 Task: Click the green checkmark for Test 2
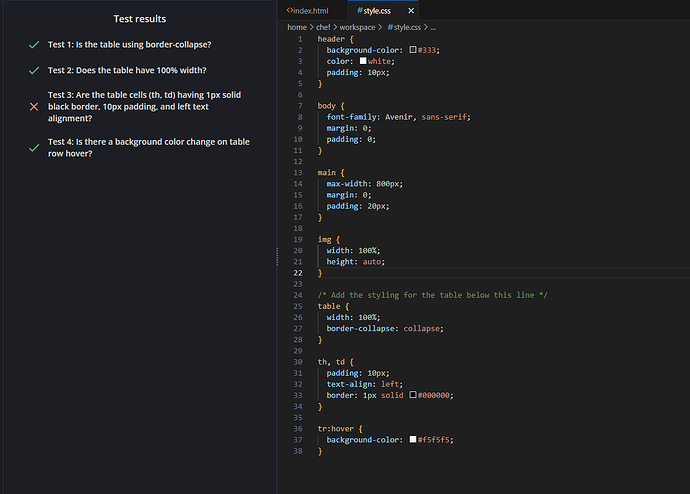[34, 70]
